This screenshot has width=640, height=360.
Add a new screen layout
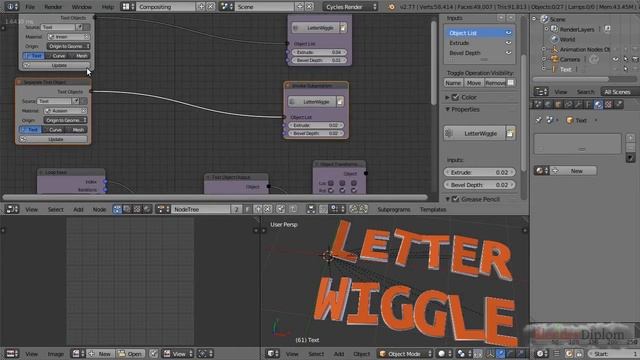click(201, 7)
